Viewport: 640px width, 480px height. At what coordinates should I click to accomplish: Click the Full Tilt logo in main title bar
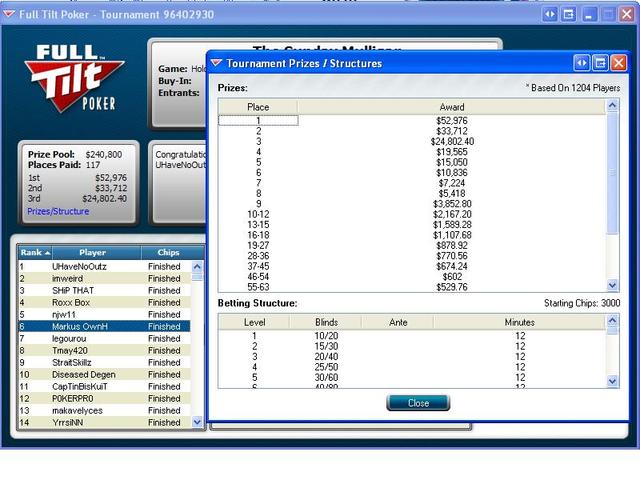9,15
